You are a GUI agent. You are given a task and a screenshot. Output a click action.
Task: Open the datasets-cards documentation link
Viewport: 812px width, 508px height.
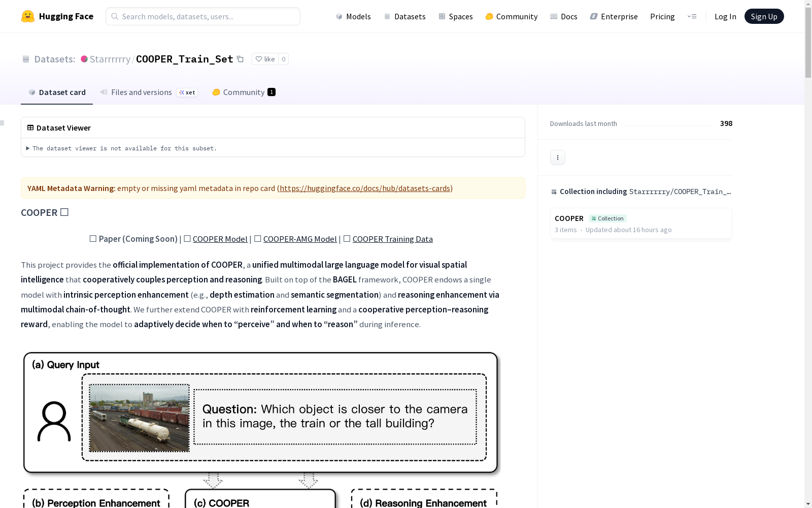coord(365,188)
